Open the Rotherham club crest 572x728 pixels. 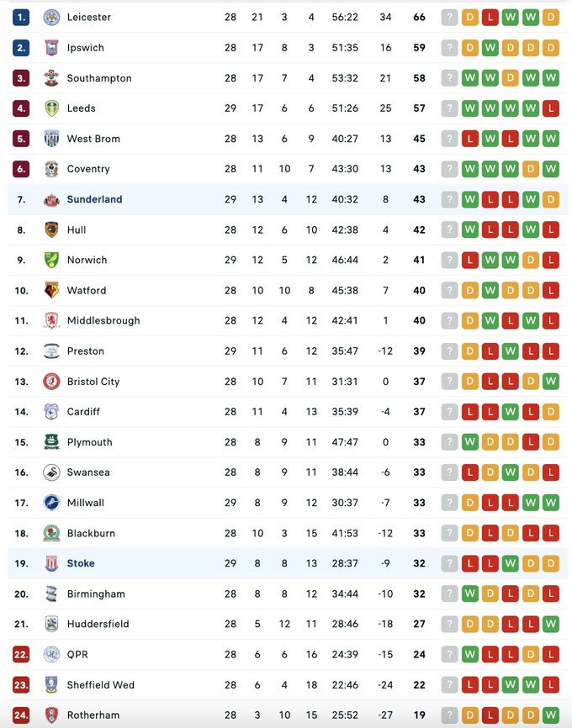click(x=51, y=715)
